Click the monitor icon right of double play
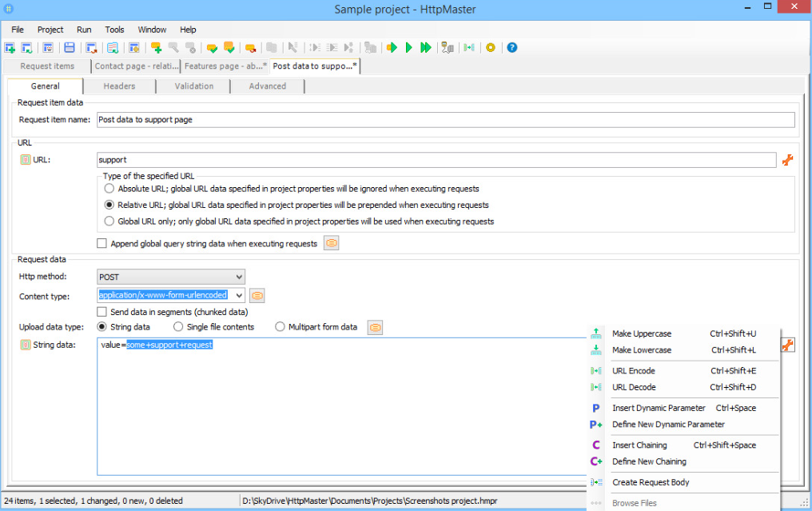The image size is (812, 511). click(x=448, y=48)
